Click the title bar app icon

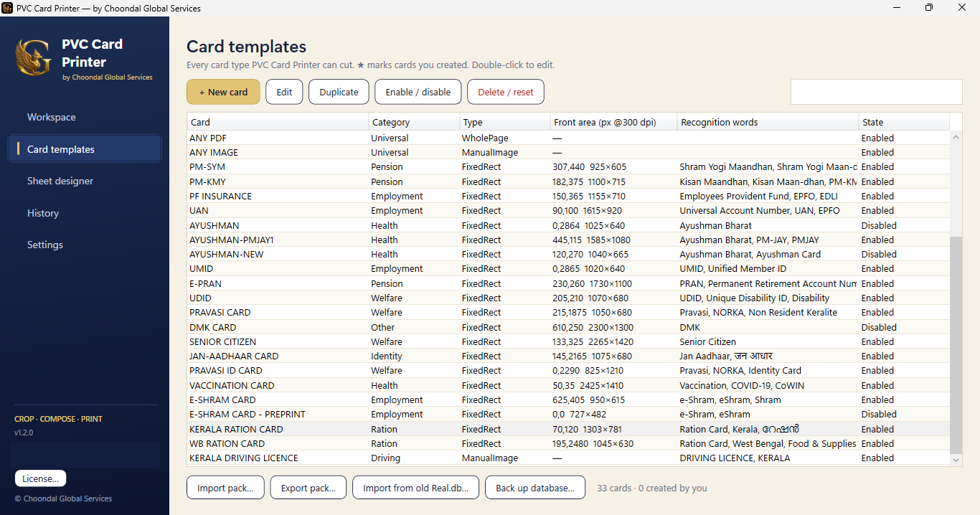click(x=8, y=8)
